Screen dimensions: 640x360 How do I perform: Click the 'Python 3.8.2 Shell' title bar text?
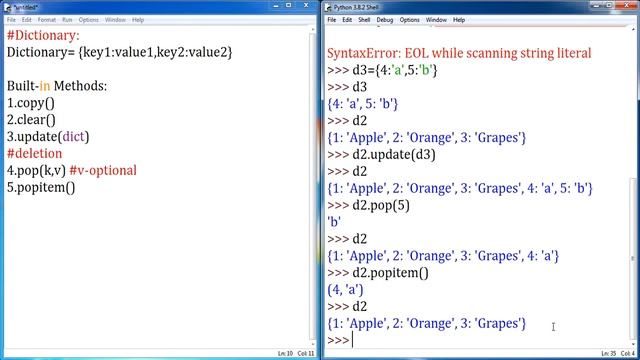point(356,7)
